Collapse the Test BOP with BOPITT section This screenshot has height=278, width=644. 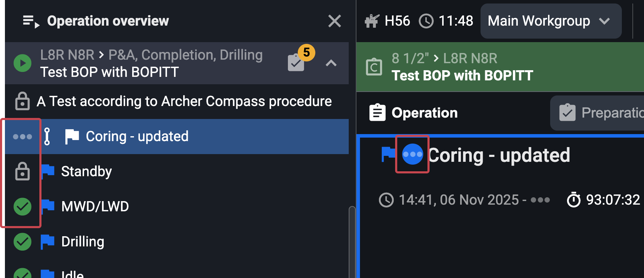point(331,63)
